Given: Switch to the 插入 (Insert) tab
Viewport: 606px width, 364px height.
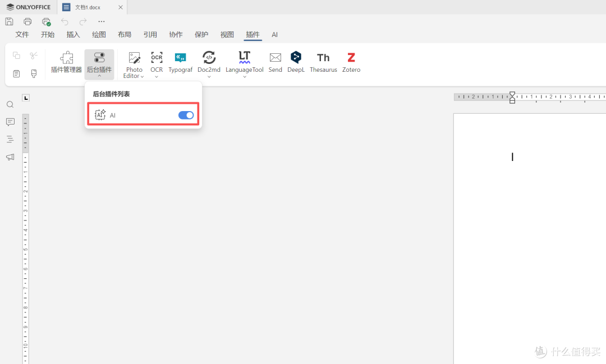Looking at the screenshot, I should coord(73,35).
